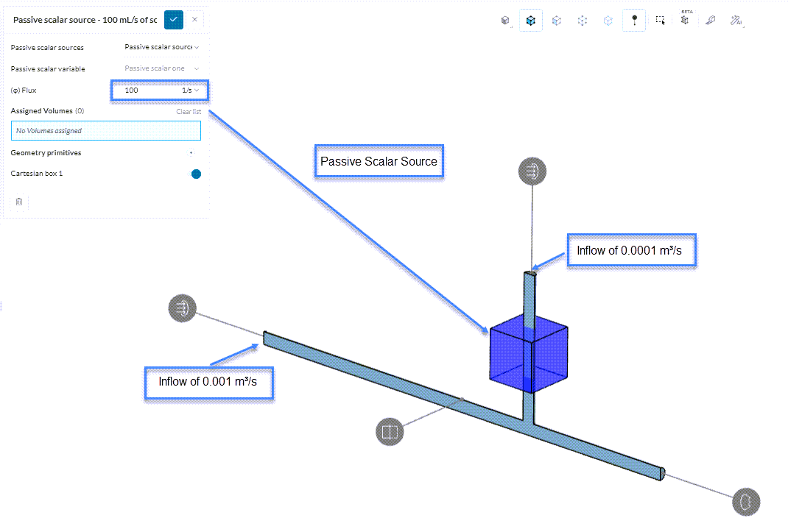Open the Flux unit 1/s dropdown
The image size is (788, 532).
point(191,91)
